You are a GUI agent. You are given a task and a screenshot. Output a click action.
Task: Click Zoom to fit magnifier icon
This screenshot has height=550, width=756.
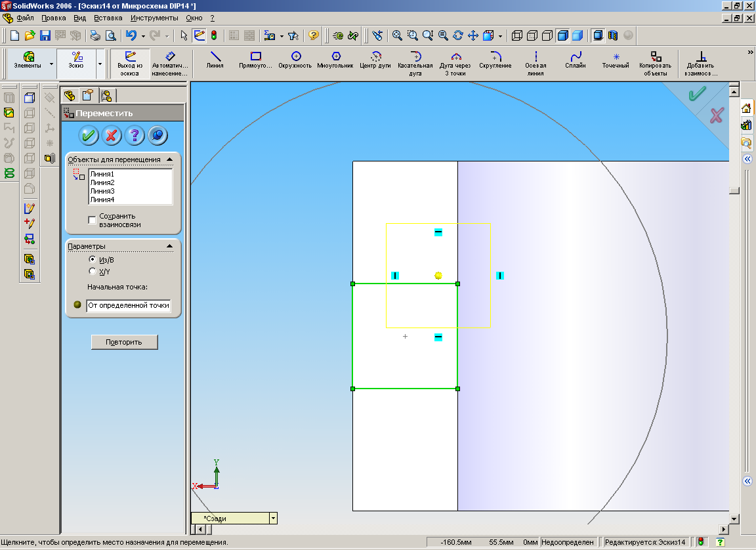tap(397, 35)
